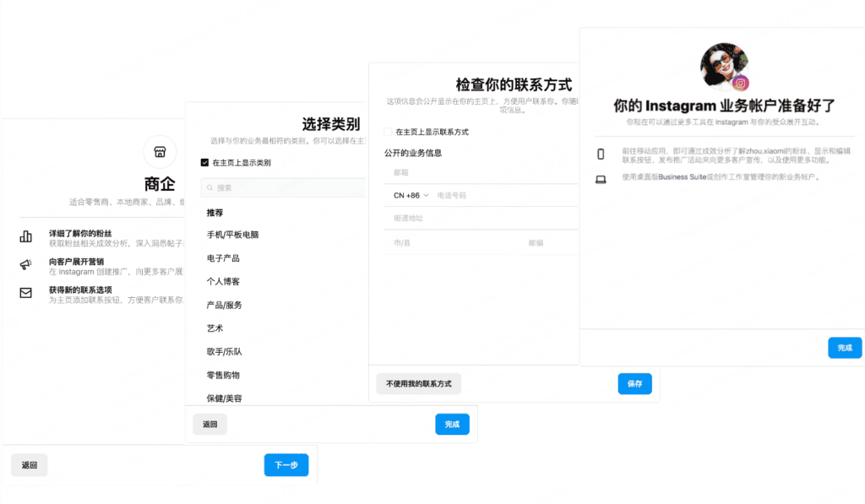Image resolution: width=865 pixels, height=504 pixels.
Task: Uncheck 在主页上显示类别 checkbox
Action: coord(204,163)
